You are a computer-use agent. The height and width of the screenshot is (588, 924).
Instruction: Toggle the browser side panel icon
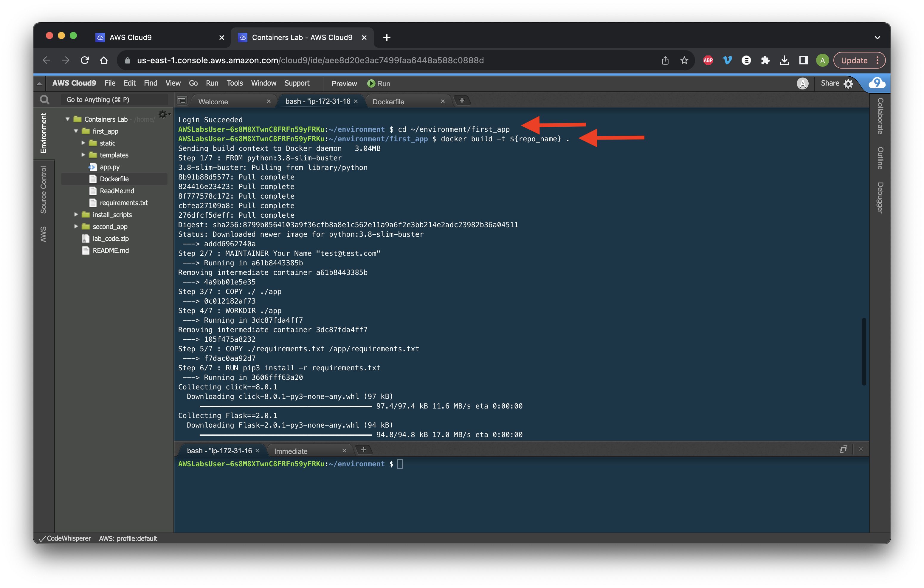[803, 60]
